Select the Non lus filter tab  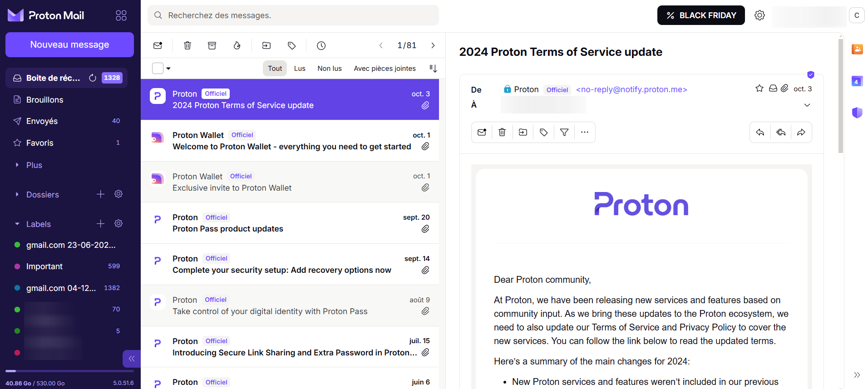330,69
